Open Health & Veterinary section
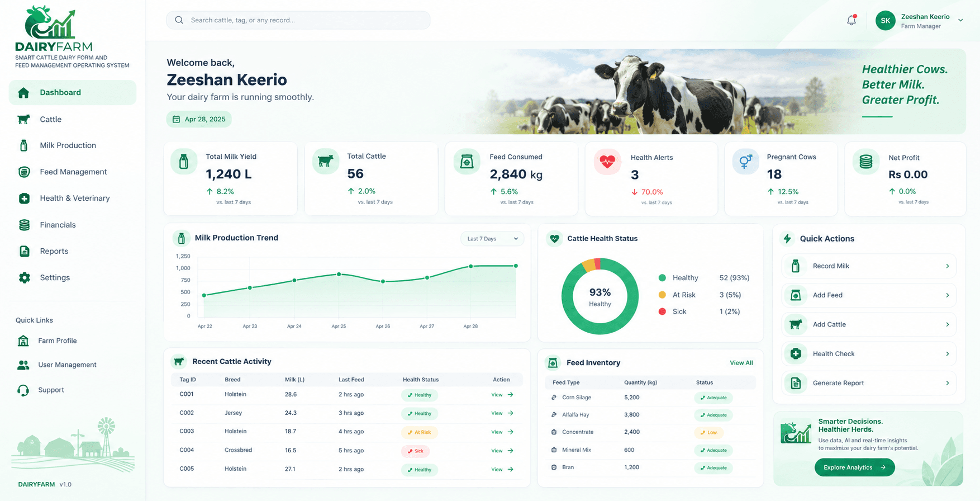The height and width of the screenshot is (501, 980). click(73, 198)
